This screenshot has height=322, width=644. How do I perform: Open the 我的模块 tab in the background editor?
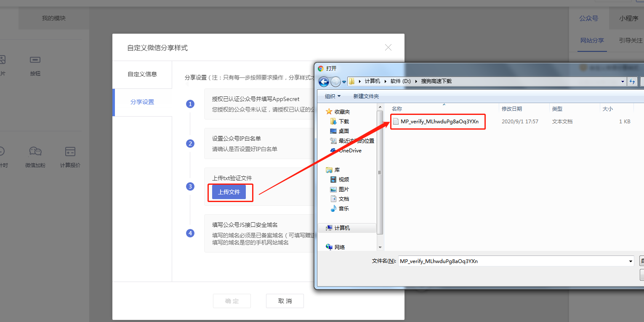coord(54,18)
